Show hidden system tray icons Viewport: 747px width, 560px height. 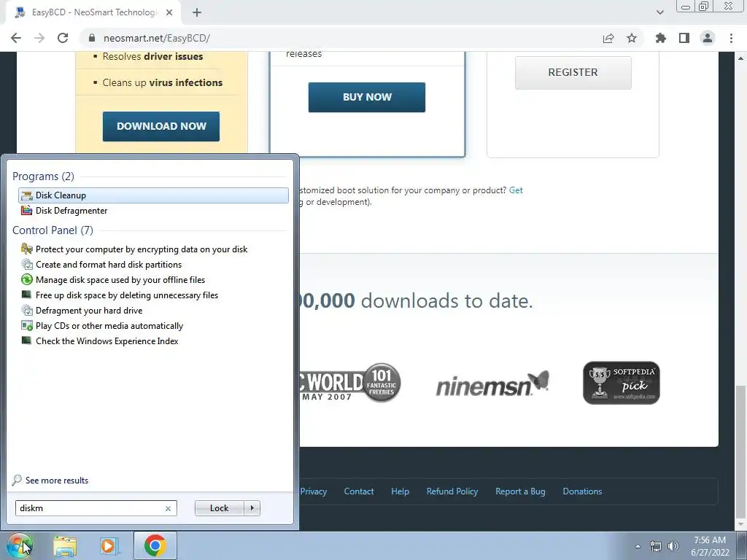tap(638, 546)
